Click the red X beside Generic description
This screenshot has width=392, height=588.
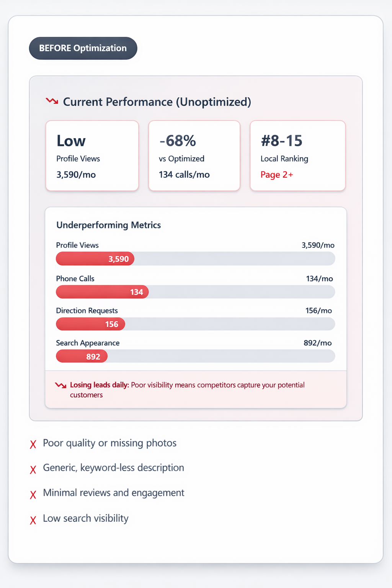(33, 469)
